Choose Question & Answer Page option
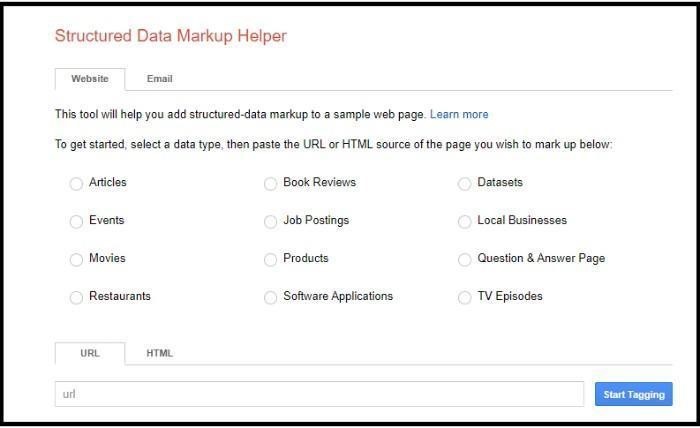This screenshot has height=428, width=700. 465,259
